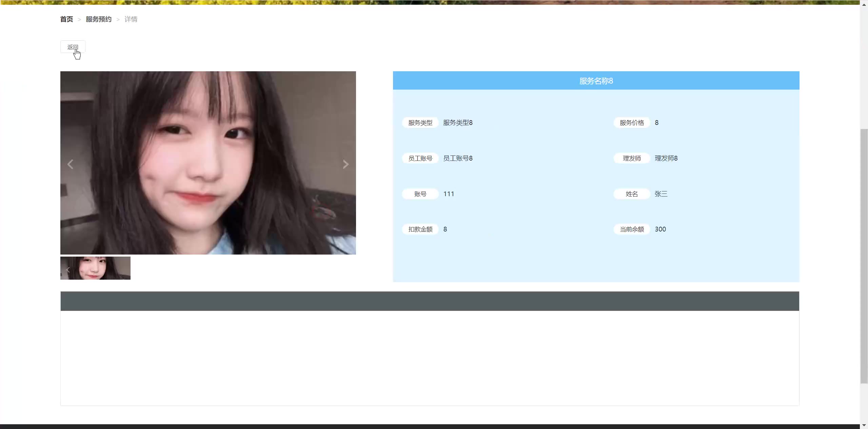Click the 员工账号 label
The height and width of the screenshot is (429, 868).
click(420, 158)
